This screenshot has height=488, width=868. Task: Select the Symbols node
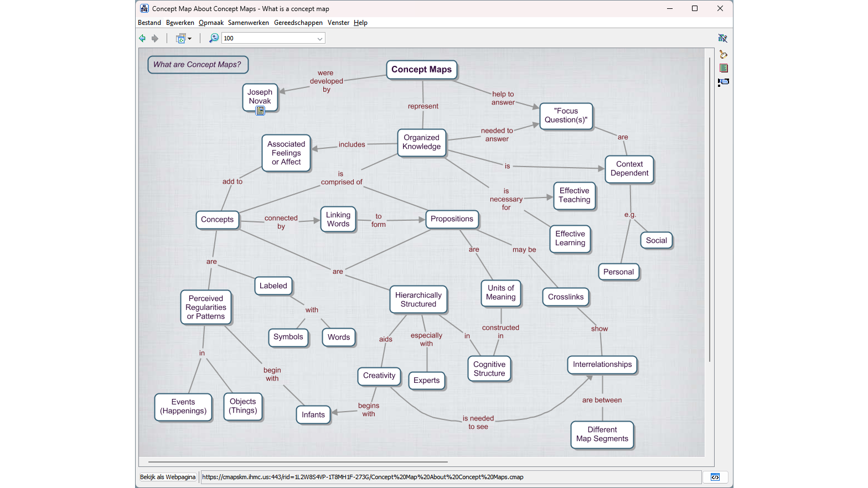[x=288, y=337]
